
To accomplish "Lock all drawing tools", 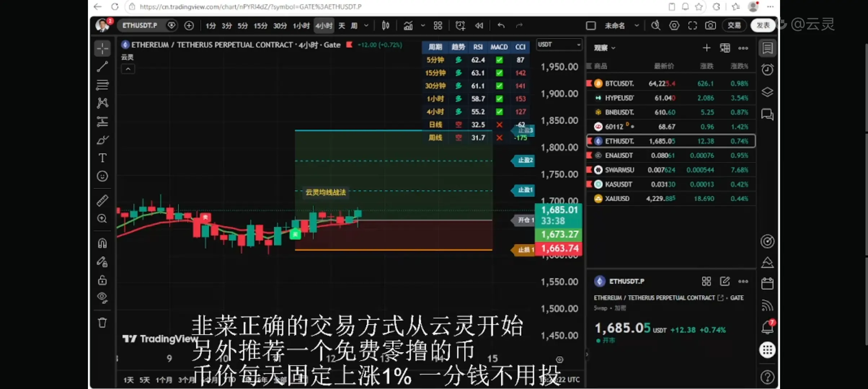I will [x=102, y=280].
